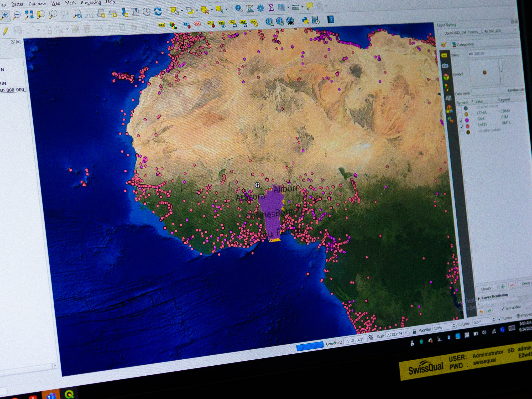The image size is (532, 399).
Task: Click the Measure Line ruler icon
Action: [x=296, y=7]
